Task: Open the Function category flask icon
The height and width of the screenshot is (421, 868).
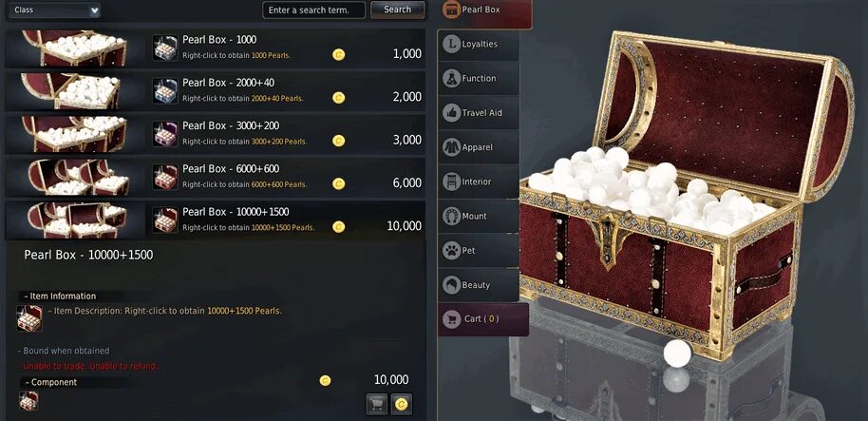Action: pos(452,79)
